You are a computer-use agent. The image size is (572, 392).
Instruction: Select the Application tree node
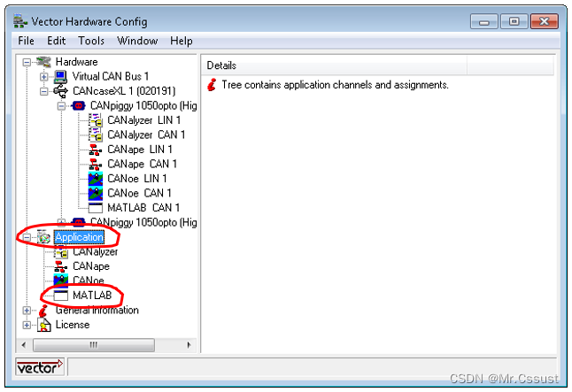click(79, 237)
